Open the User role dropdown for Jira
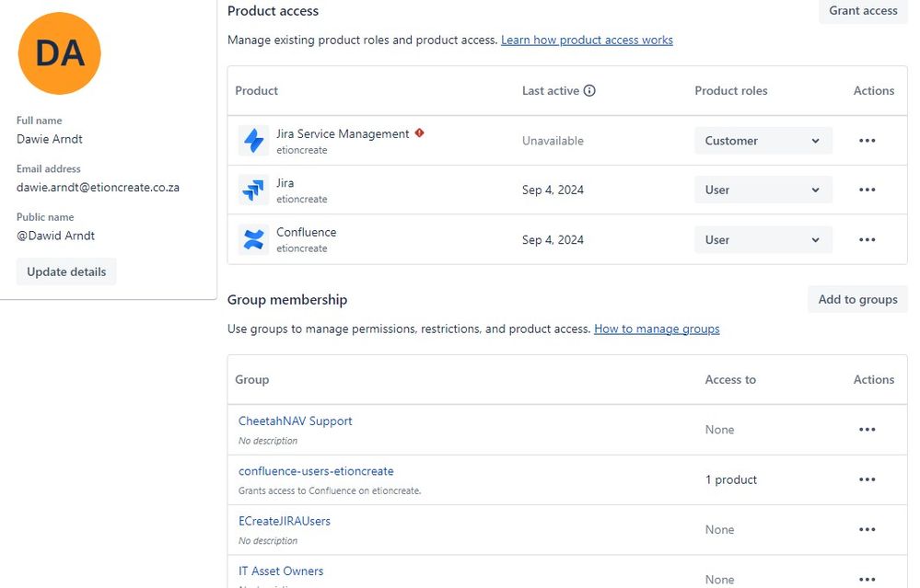Viewport: 920px width, 588px height. tap(763, 190)
